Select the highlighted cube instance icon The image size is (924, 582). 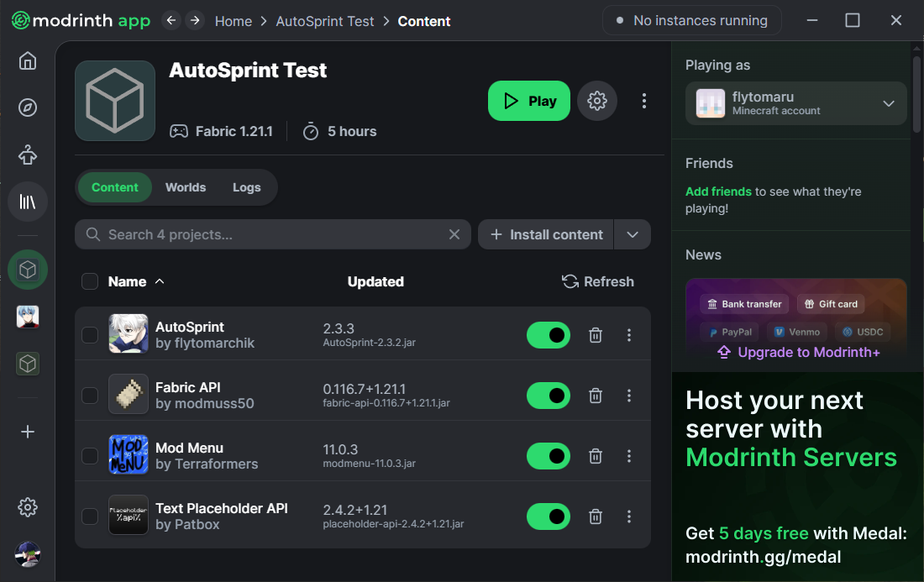pos(28,270)
